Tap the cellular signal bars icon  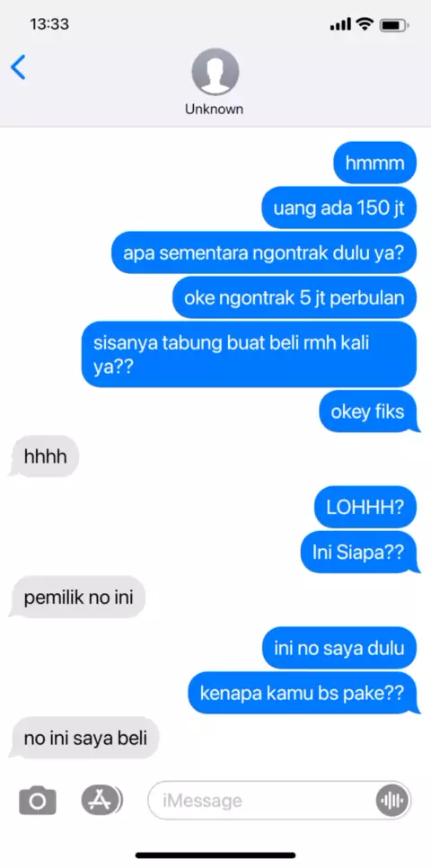pos(340,25)
